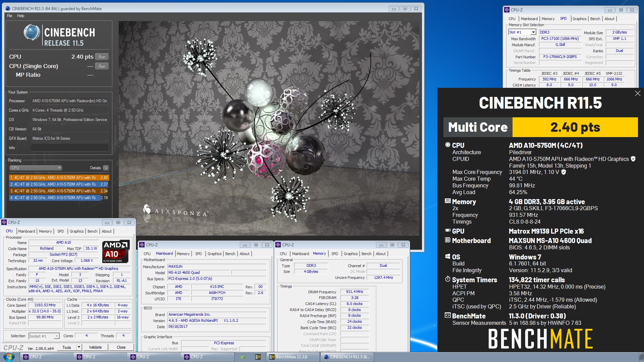Screen dimensions: 644x362
Task: Click the Part Number F3-17066CL9-2GBPS field
Action: point(560,57)
